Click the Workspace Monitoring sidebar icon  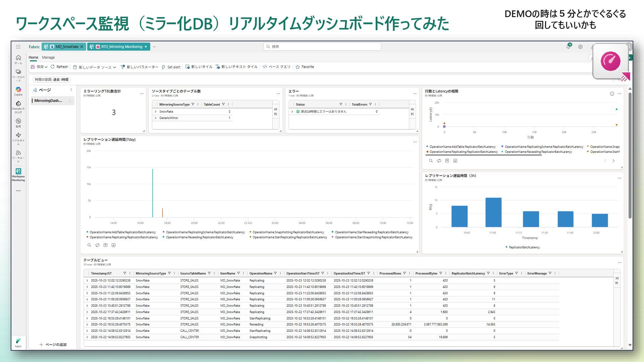[x=18, y=172]
